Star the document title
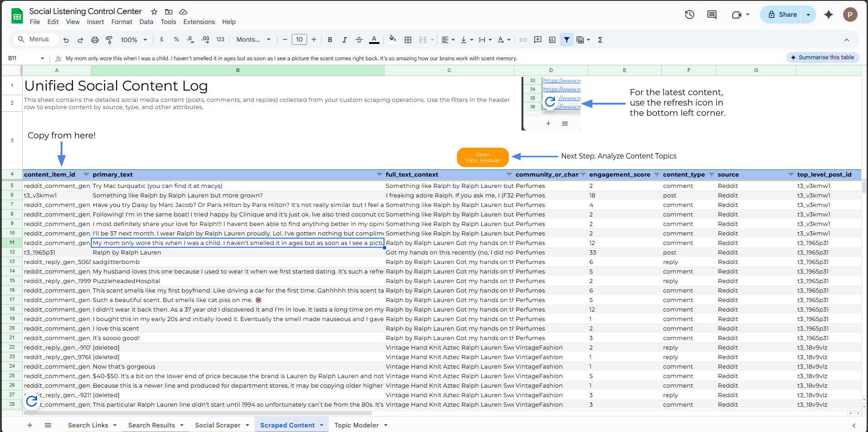Viewport: 868px width, 432px height. (x=154, y=12)
